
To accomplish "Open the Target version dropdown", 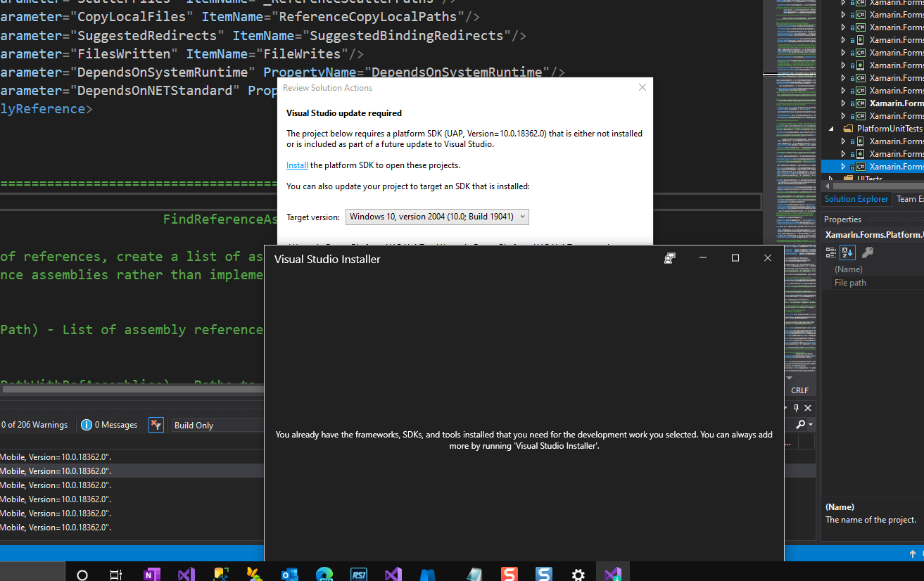I will point(437,217).
